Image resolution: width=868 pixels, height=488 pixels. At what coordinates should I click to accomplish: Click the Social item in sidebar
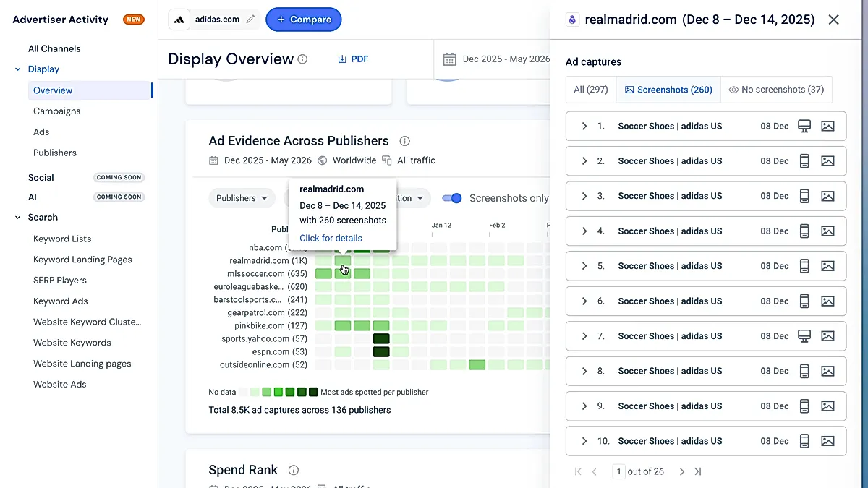pyautogui.click(x=41, y=178)
